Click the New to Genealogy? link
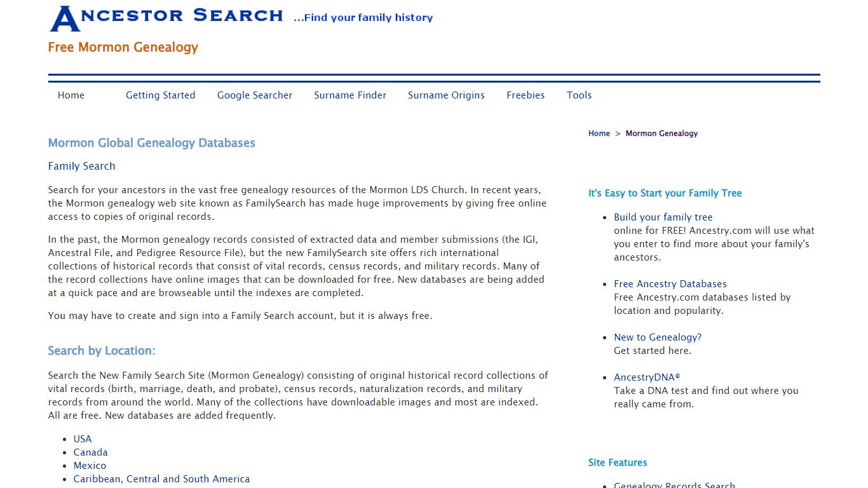 (658, 337)
